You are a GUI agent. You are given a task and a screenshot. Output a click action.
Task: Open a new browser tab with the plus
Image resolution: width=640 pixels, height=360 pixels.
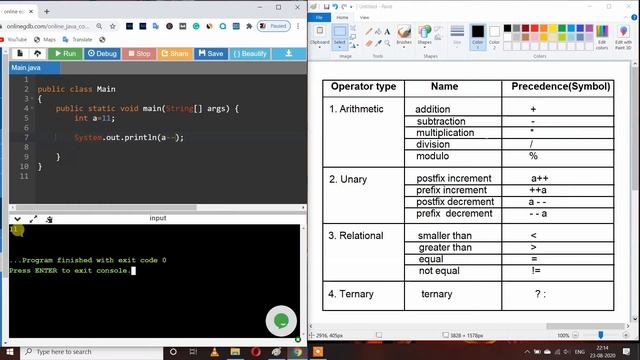(47, 11)
